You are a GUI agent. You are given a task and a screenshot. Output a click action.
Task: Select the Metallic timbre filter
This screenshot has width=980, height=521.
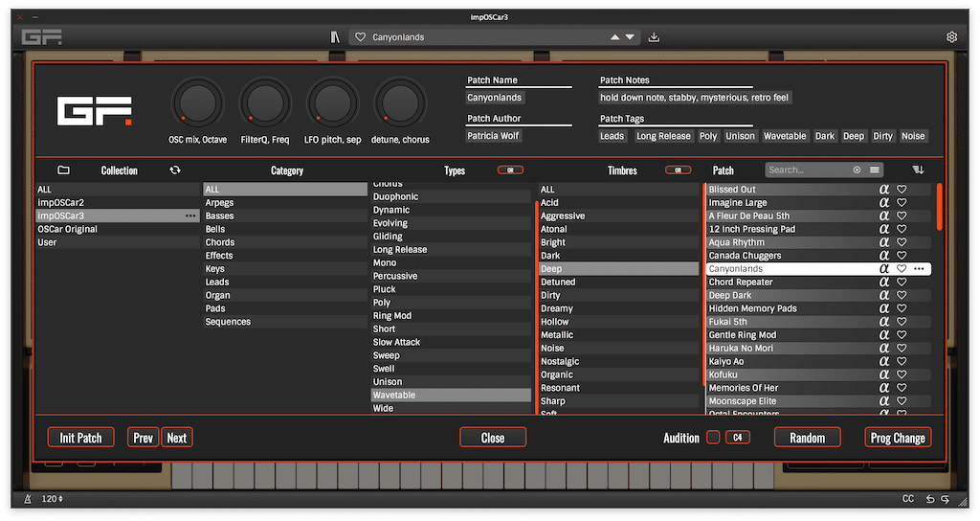[x=619, y=334]
